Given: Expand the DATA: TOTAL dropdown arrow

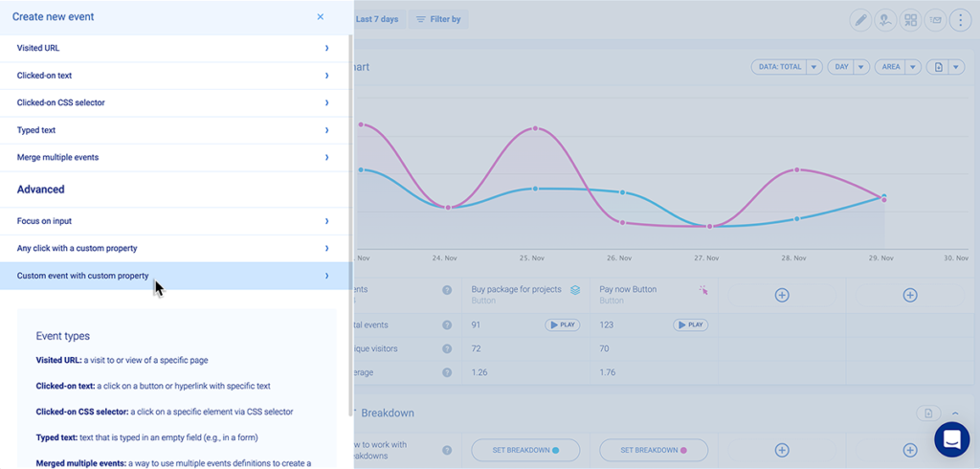Looking at the screenshot, I should (813, 67).
